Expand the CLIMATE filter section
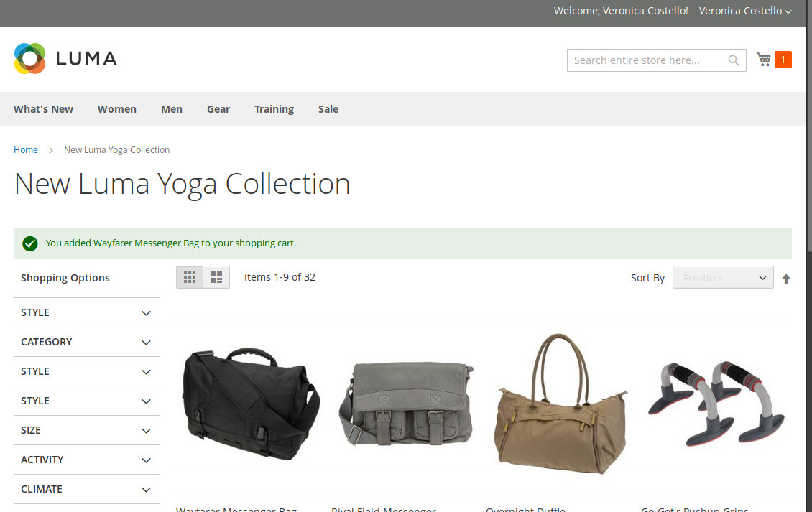Image resolution: width=812 pixels, height=512 pixels. click(x=86, y=489)
